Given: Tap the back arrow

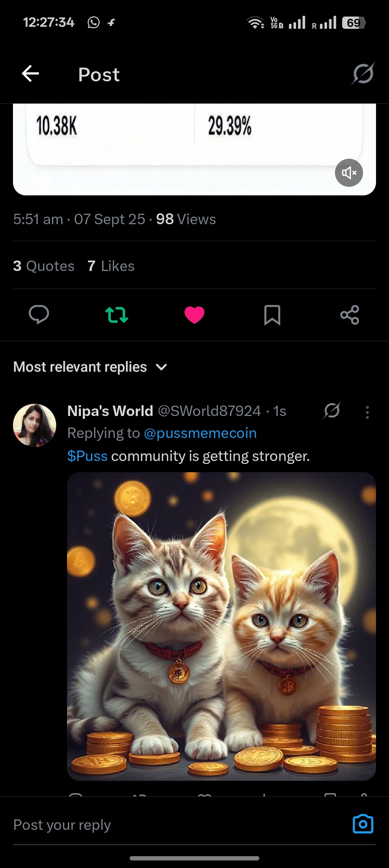Looking at the screenshot, I should pos(30,74).
